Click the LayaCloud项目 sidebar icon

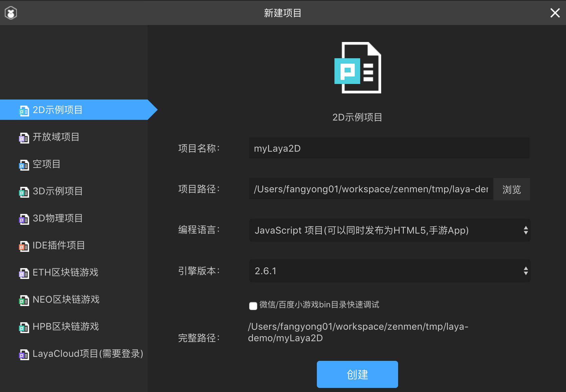(x=24, y=354)
